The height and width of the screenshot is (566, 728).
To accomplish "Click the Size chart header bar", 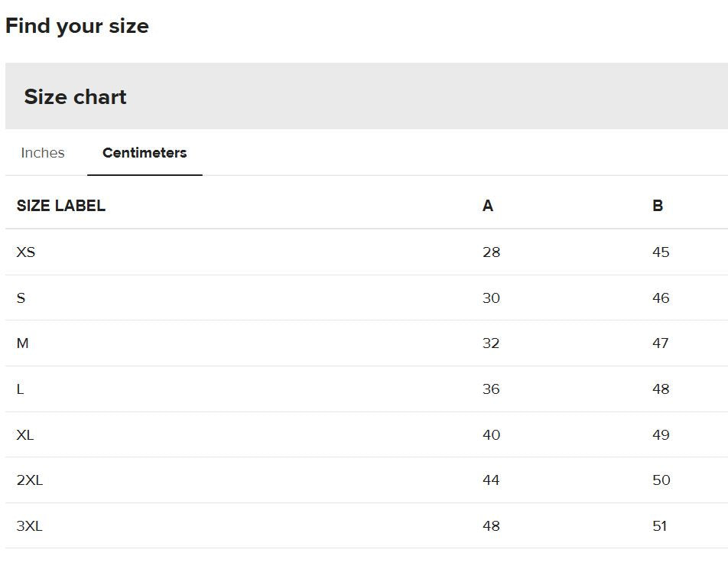I will [366, 96].
